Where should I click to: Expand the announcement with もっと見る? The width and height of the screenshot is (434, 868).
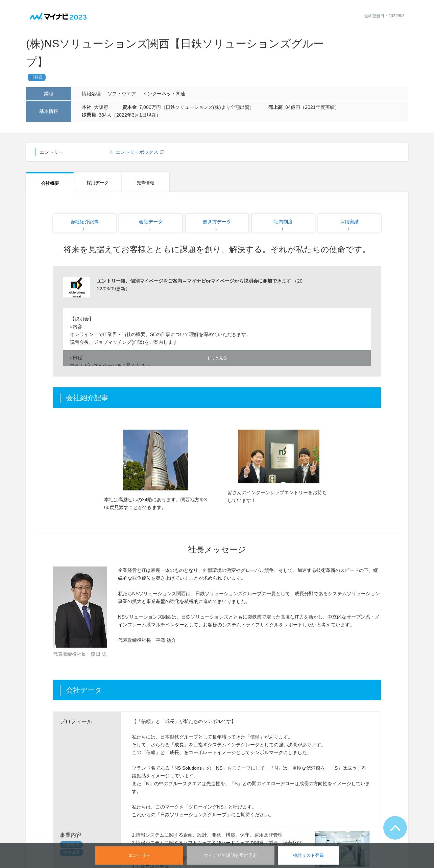tap(217, 358)
